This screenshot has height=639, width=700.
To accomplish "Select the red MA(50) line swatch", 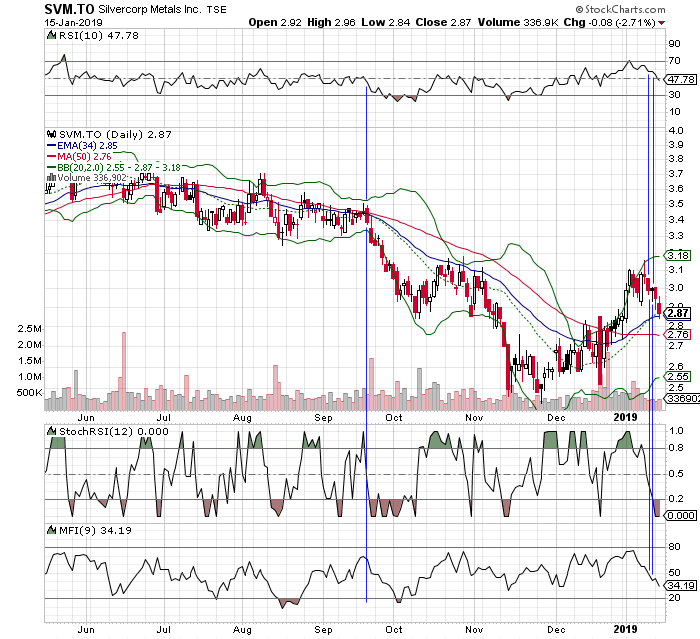I will pyautogui.click(x=51, y=157).
